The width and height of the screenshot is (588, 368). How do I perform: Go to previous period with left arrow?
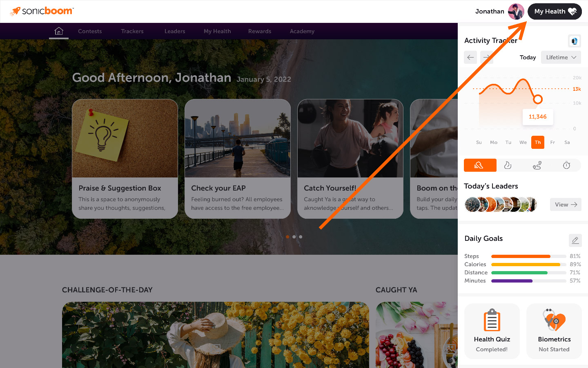click(x=470, y=57)
